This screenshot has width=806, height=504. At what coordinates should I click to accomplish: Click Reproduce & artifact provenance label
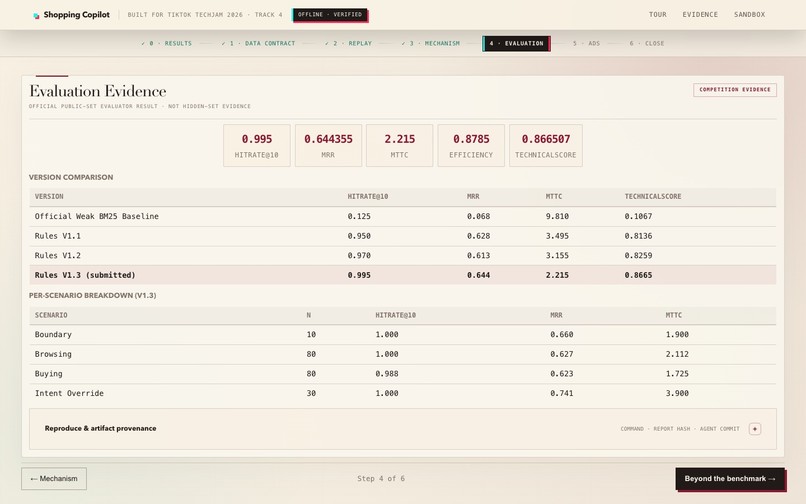point(100,428)
